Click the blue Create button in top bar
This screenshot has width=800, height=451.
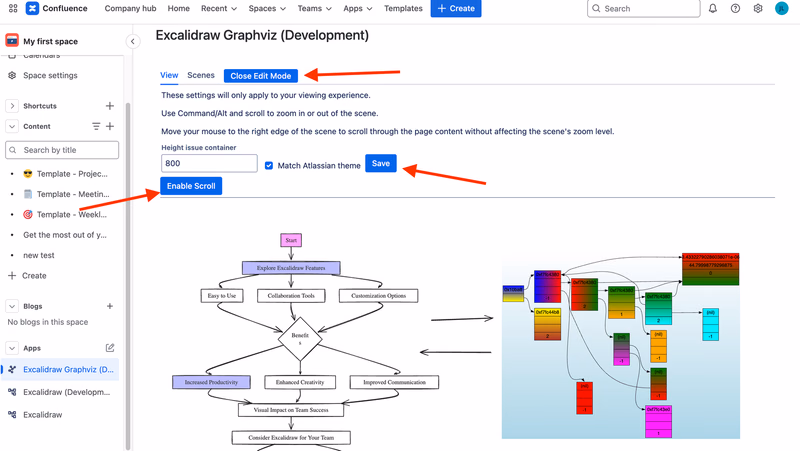coord(456,8)
